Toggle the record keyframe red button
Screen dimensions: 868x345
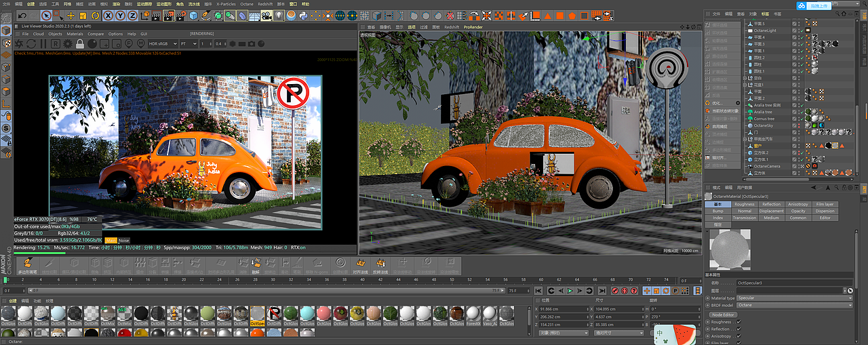615,291
